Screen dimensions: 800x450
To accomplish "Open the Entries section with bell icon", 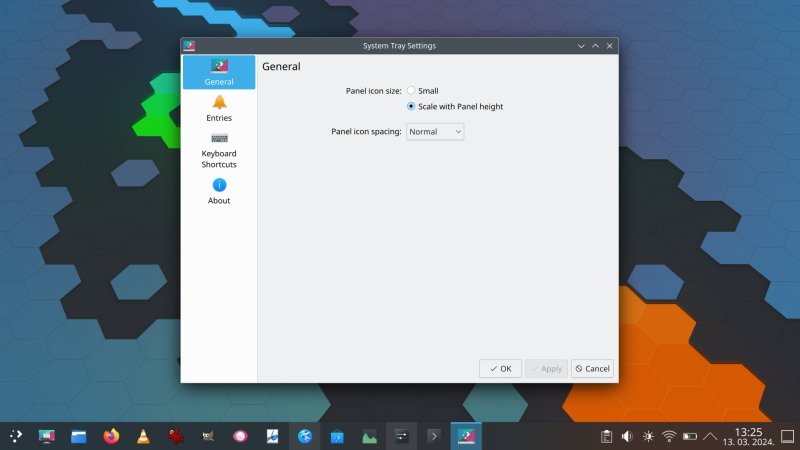I will [219, 108].
